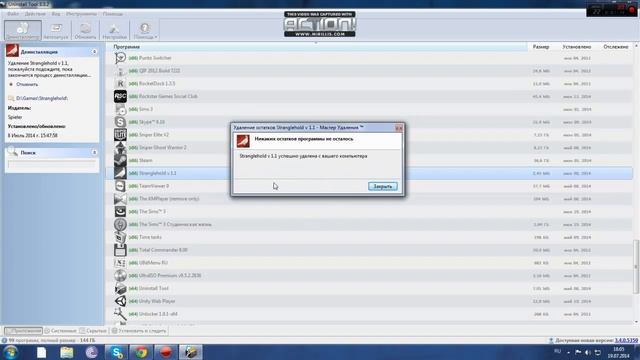Open Windows Explorer from taskbar

67,352
